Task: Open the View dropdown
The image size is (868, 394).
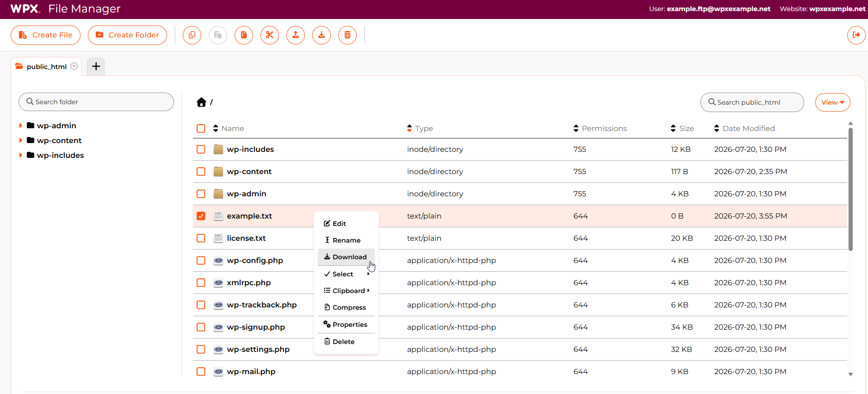Action: click(x=832, y=102)
